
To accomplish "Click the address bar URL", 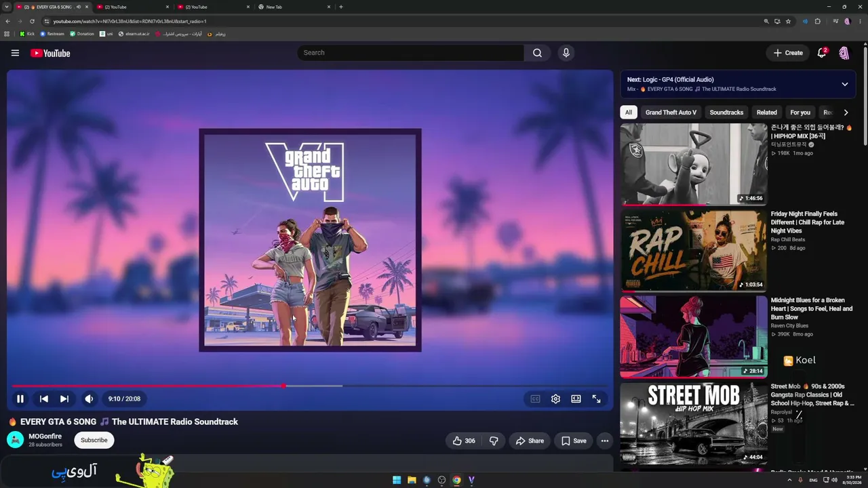I will tap(130, 22).
